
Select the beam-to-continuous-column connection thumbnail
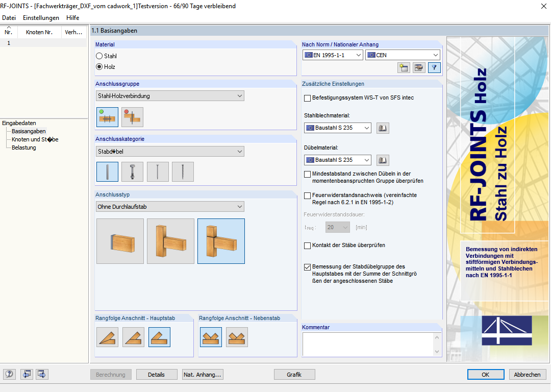point(170,241)
